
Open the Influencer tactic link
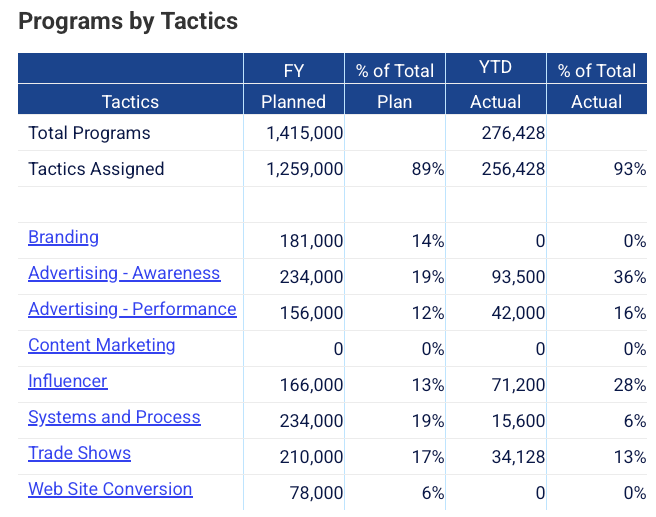[x=67, y=381]
